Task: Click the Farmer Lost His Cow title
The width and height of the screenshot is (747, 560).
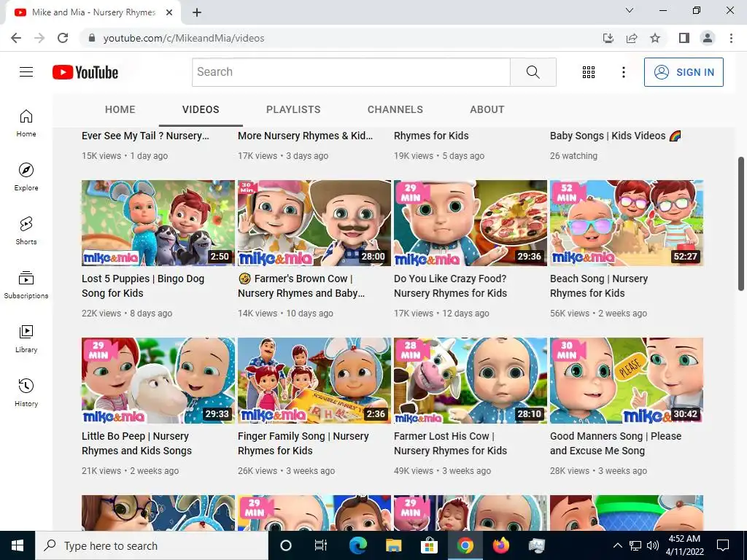Action: (x=450, y=443)
